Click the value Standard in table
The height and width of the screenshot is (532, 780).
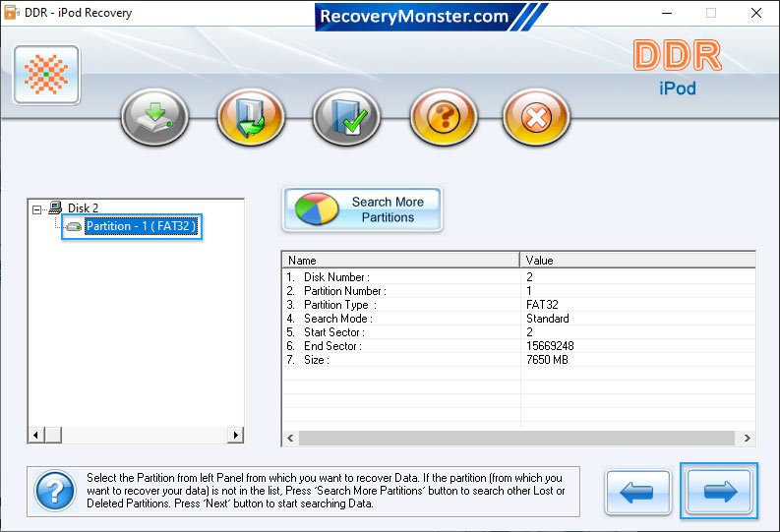pyautogui.click(x=547, y=319)
